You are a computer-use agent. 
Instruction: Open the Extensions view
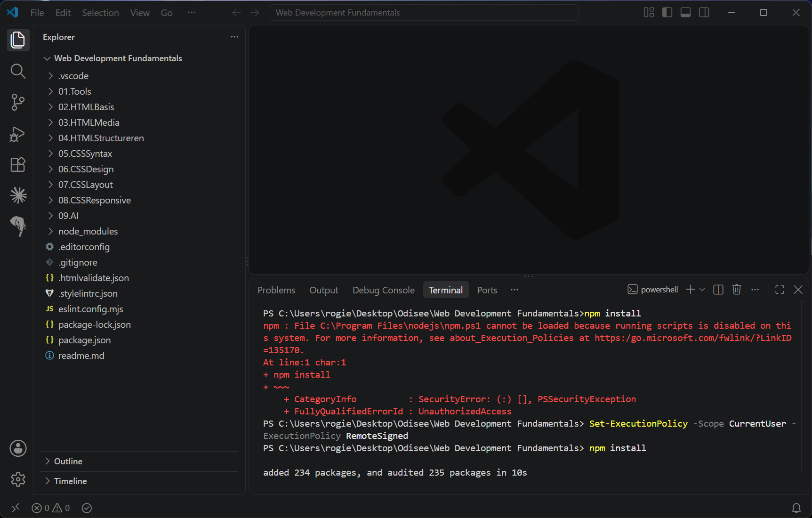18,165
